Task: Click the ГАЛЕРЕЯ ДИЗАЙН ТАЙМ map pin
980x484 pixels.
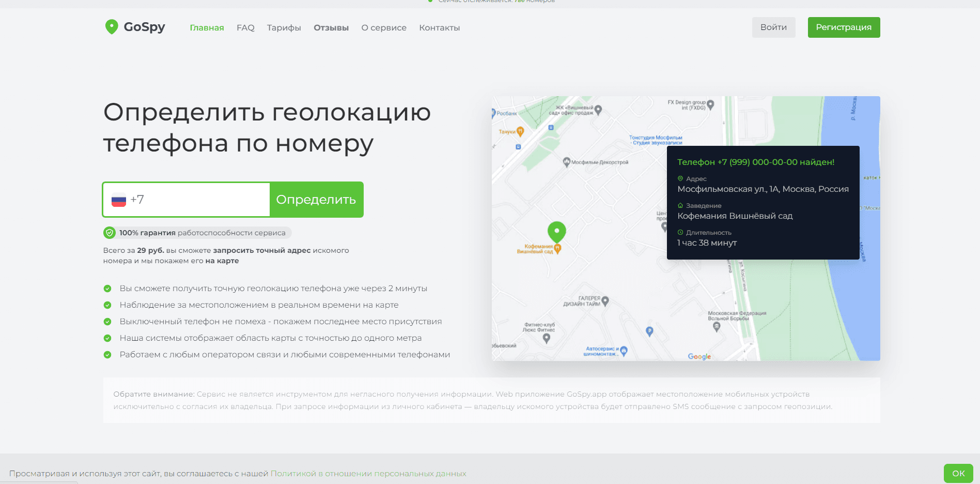Action: [605, 301]
